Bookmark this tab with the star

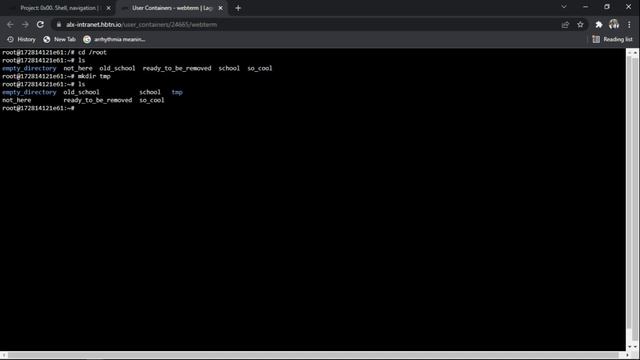point(580,25)
